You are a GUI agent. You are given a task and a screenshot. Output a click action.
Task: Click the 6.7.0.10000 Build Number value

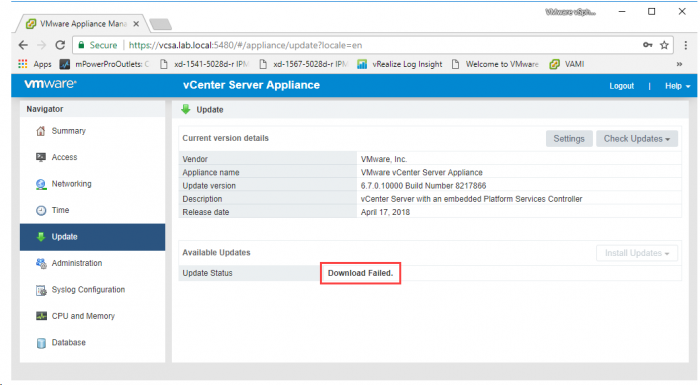tap(423, 186)
